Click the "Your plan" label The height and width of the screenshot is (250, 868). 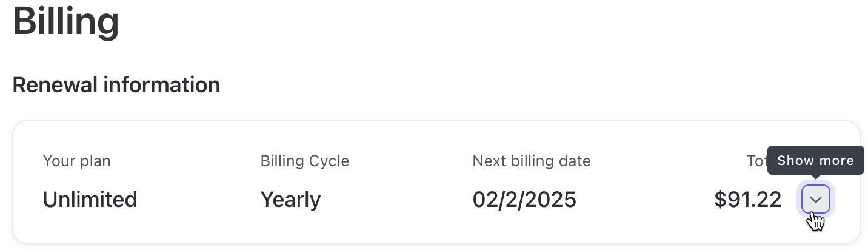pyautogui.click(x=76, y=161)
